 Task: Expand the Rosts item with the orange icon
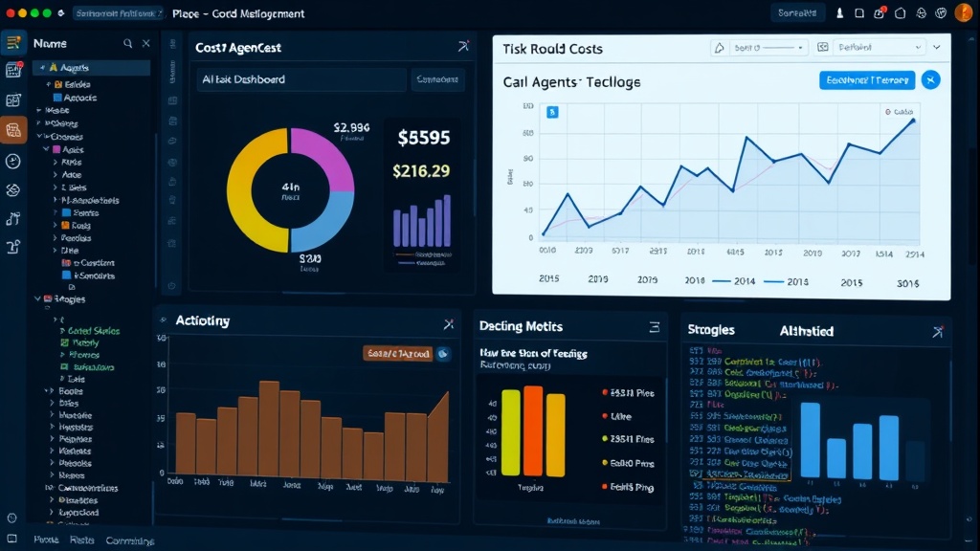(55, 226)
